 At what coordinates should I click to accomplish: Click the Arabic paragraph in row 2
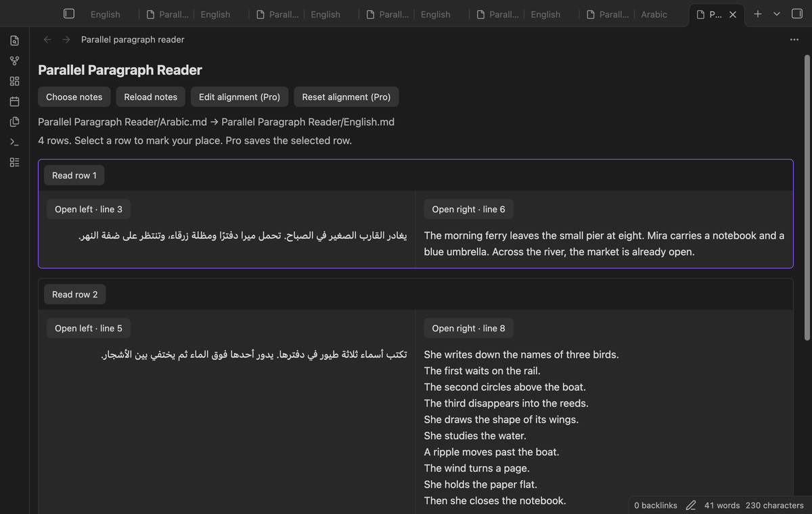pyautogui.click(x=254, y=354)
